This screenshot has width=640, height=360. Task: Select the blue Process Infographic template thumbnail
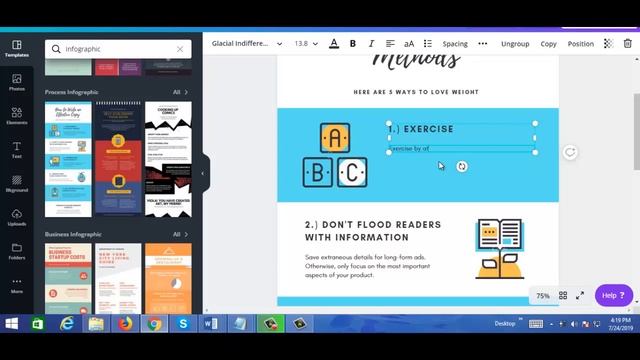point(68,159)
